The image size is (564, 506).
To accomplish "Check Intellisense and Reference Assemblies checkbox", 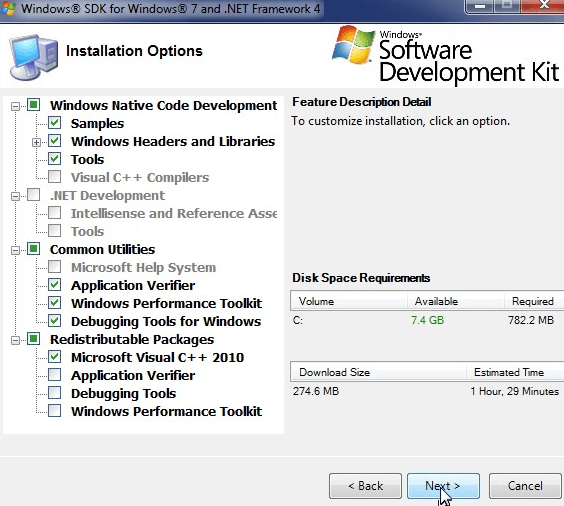I will pyautogui.click(x=55, y=213).
